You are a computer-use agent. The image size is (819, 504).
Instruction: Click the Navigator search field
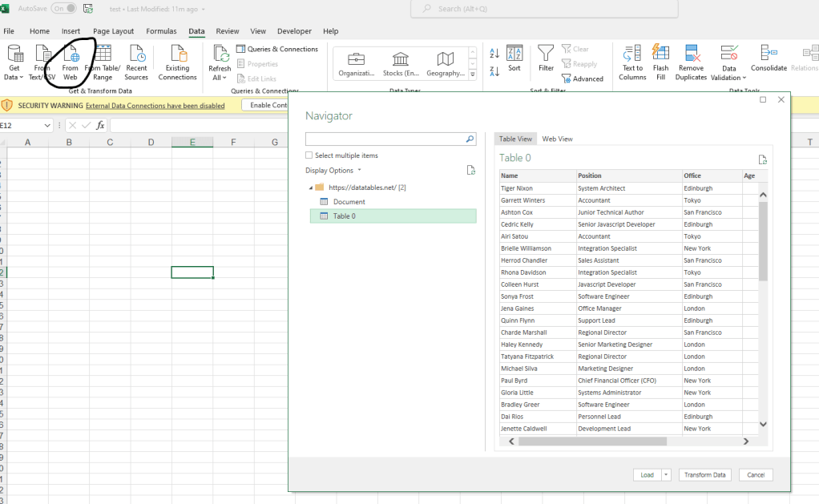(x=385, y=139)
